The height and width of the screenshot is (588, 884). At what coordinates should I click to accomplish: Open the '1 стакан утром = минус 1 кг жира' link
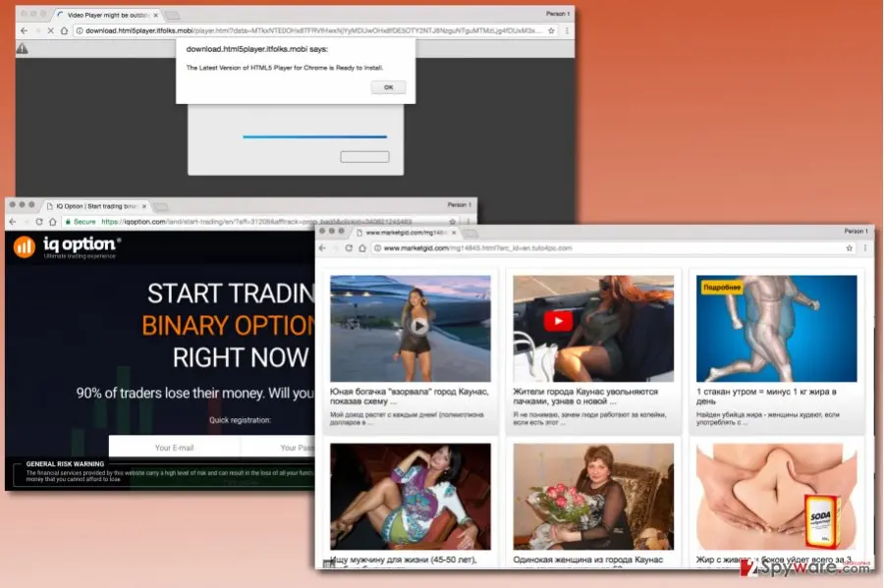pos(766,396)
